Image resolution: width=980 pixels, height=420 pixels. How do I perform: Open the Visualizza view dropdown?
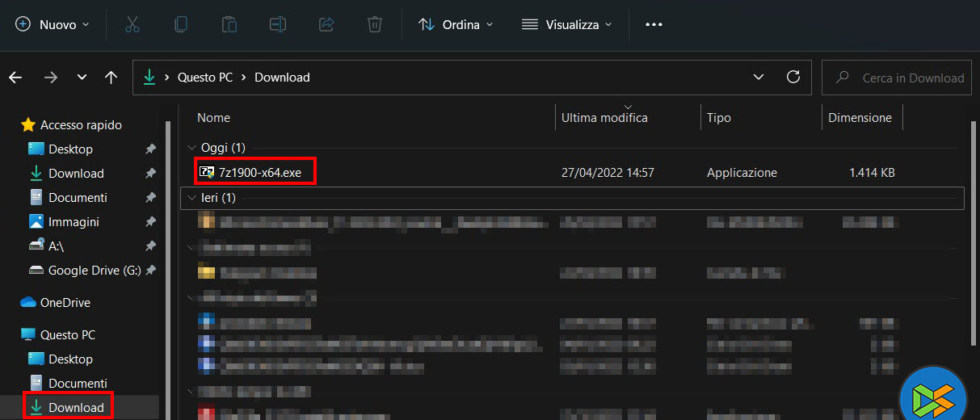(x=566, y=24)
